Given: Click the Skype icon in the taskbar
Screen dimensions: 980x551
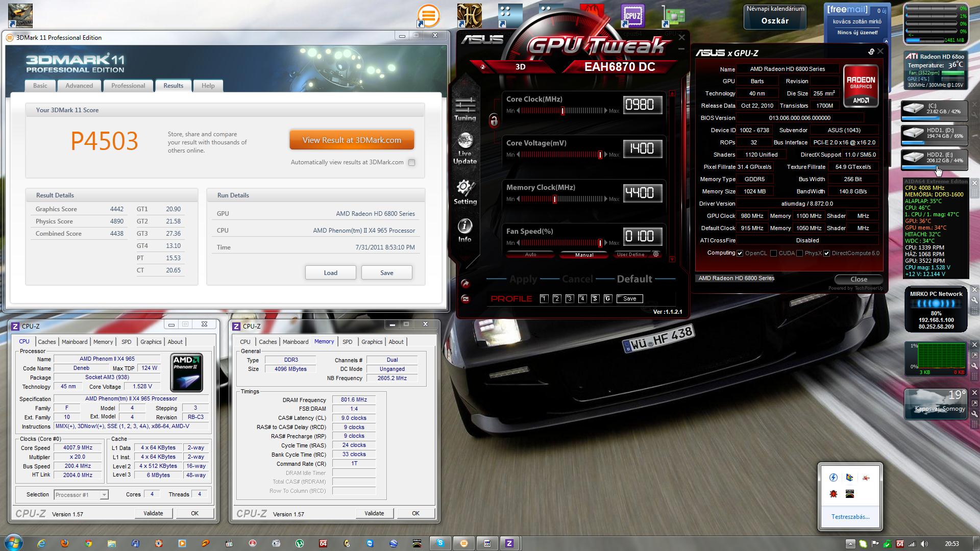Looking at the screenshot, I should coord(440,543).
